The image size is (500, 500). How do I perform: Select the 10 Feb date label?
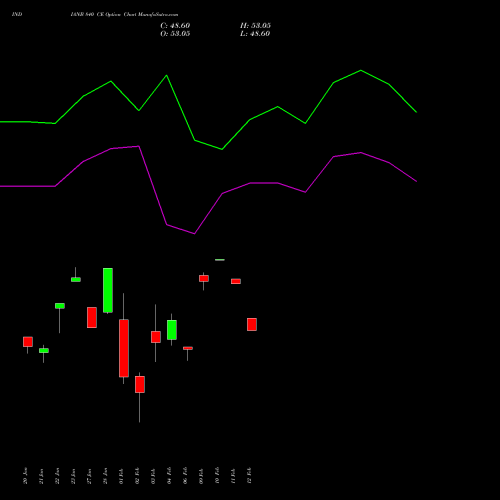[x=217, y=476]
